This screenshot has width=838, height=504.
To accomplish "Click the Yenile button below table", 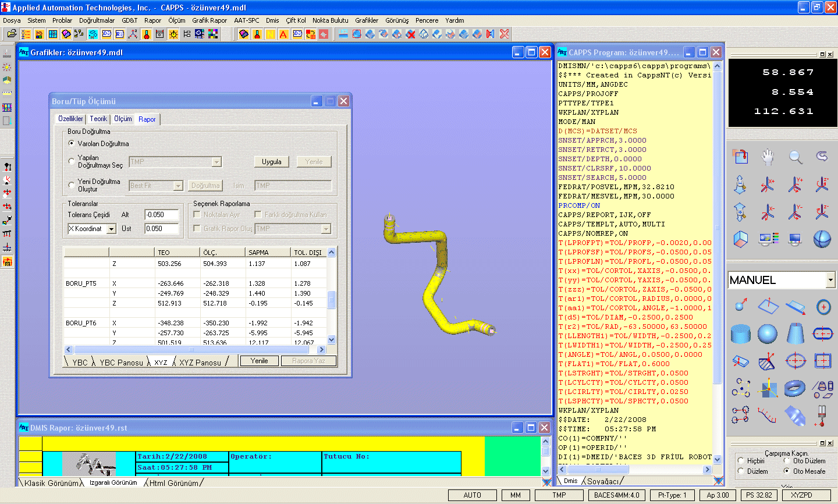I will coord(259,361).
